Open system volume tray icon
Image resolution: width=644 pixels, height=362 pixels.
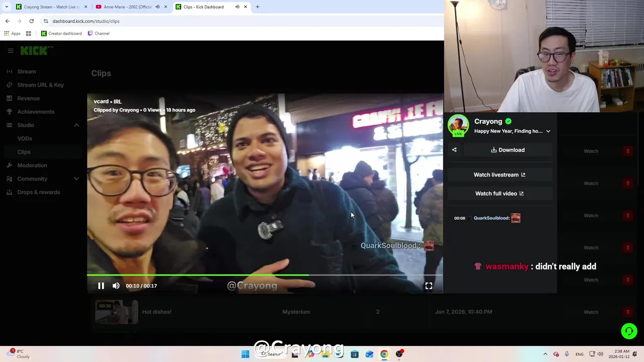[x=600, y=354]
